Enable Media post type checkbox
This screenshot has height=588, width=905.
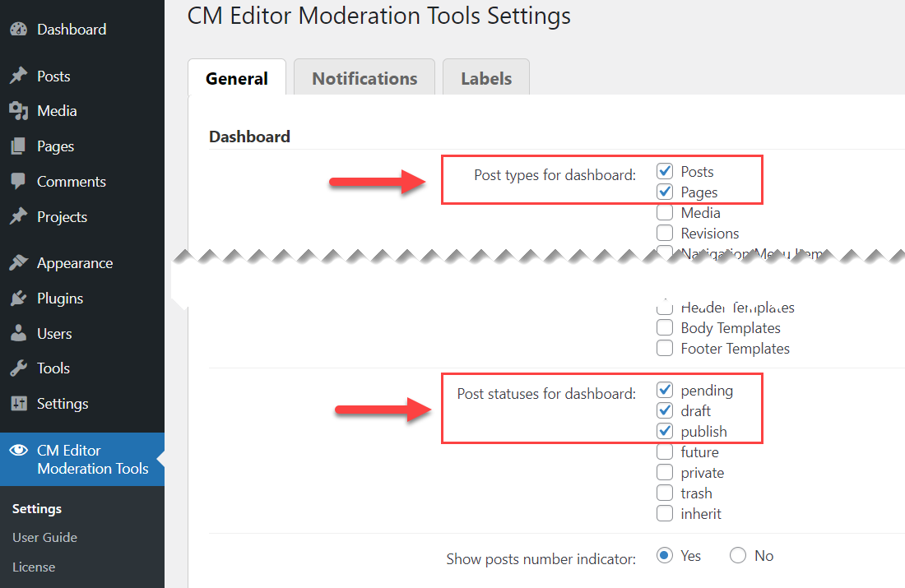click(x=664, y=212)
